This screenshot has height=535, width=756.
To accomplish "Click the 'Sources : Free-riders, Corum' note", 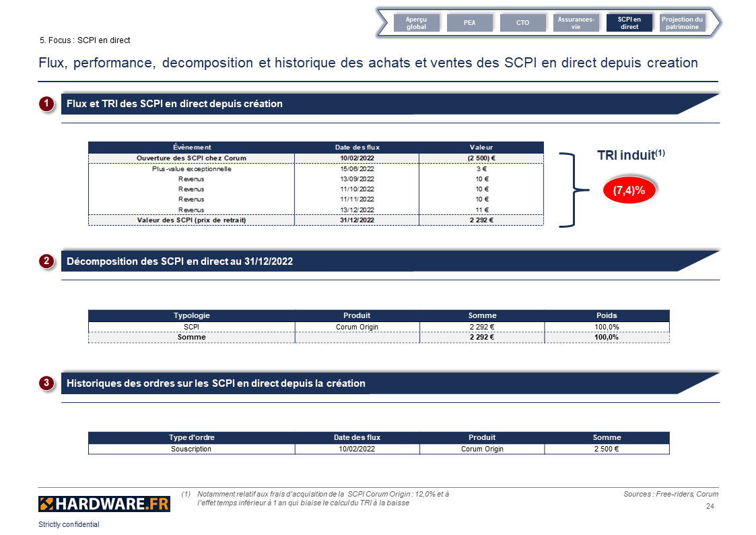I will coord(671,494).
